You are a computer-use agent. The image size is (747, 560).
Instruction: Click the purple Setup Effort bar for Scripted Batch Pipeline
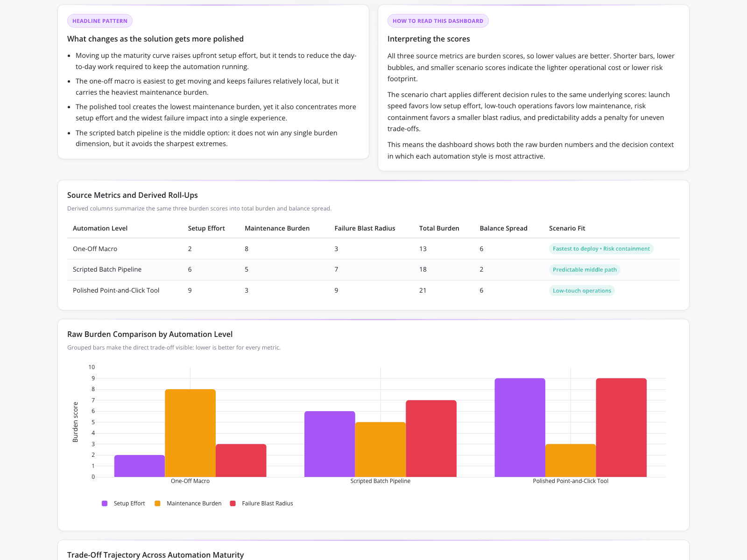tap(330, 444)
